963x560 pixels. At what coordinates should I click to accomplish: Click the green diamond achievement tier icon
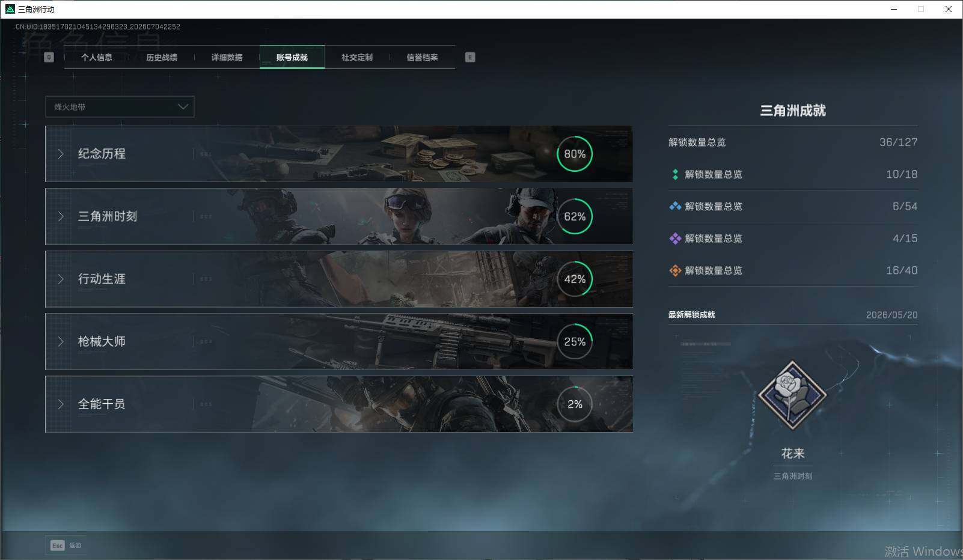click(x=675, y=174)
